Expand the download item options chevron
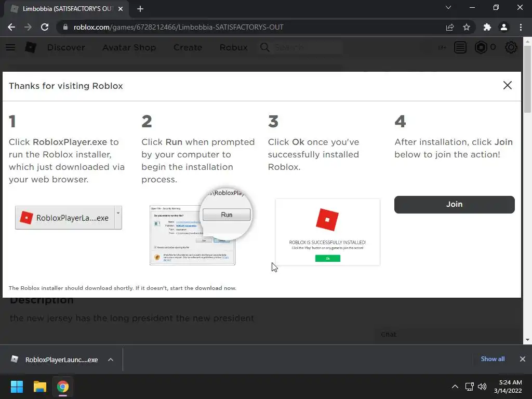 (x=111, y=360)
